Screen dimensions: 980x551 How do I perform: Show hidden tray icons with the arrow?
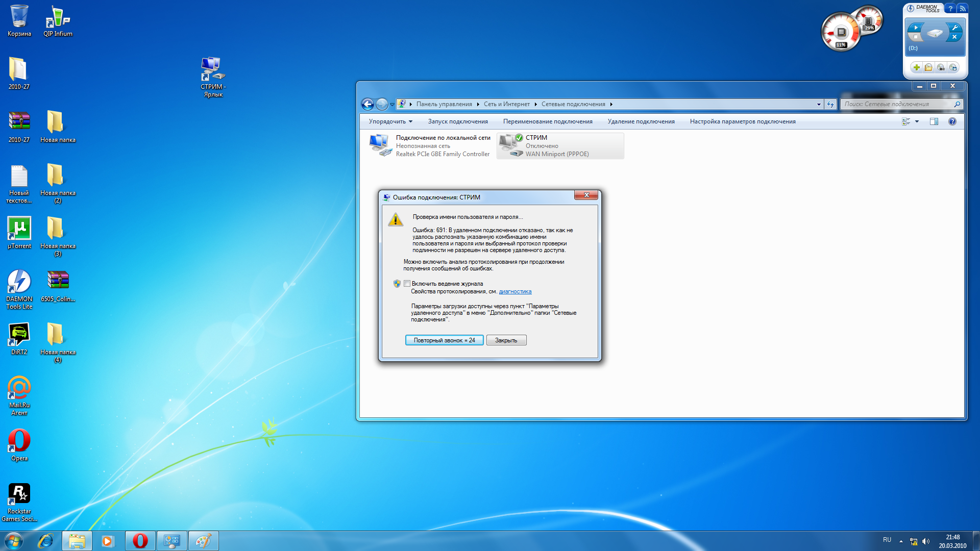click(901, 541)
